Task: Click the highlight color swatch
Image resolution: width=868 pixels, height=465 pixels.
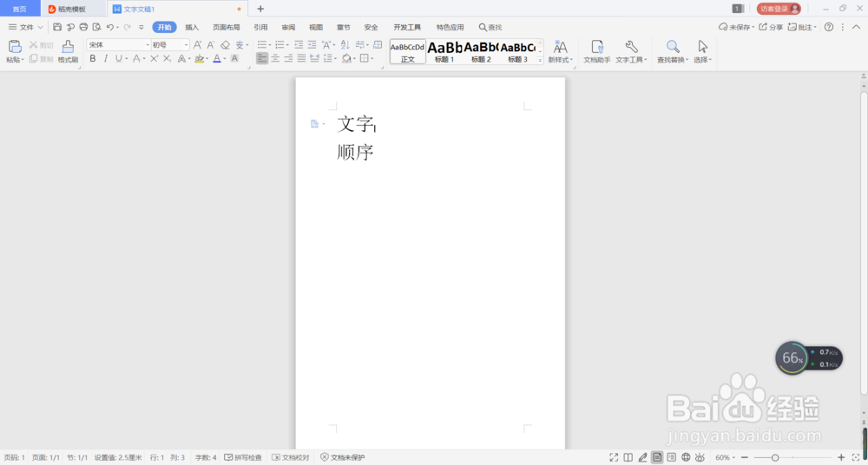Action: [x=200, y=58]
